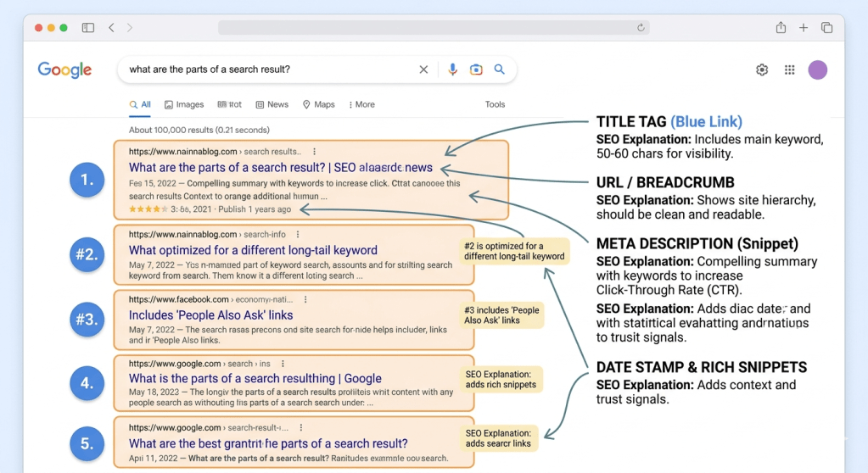This screenshot has width=868, height=473.
Task: Go back with the browser back arrow
Action: 111,27
